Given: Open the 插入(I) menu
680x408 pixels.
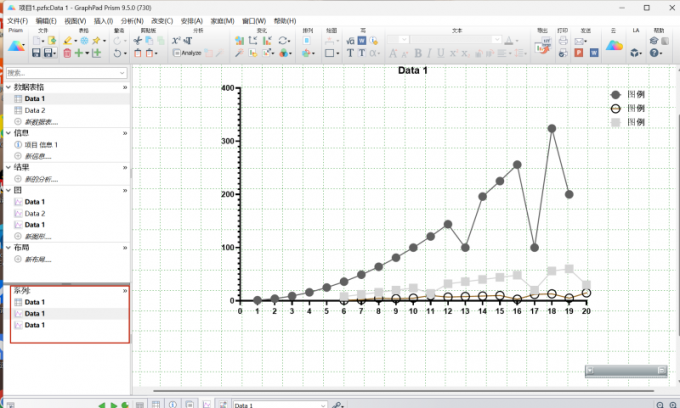Looking at the screenshot, I should [x=103, y=20].
